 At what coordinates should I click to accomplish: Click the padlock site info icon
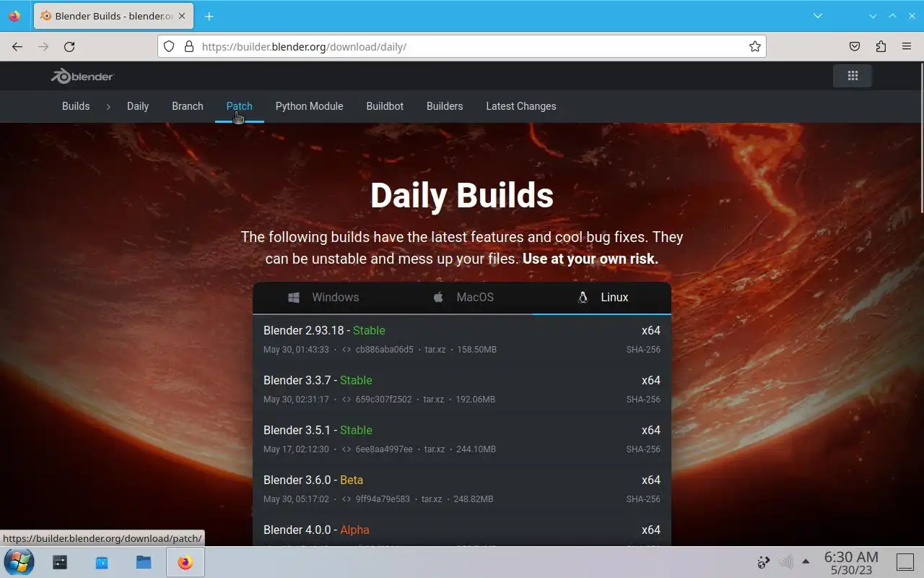coord(189,46)
